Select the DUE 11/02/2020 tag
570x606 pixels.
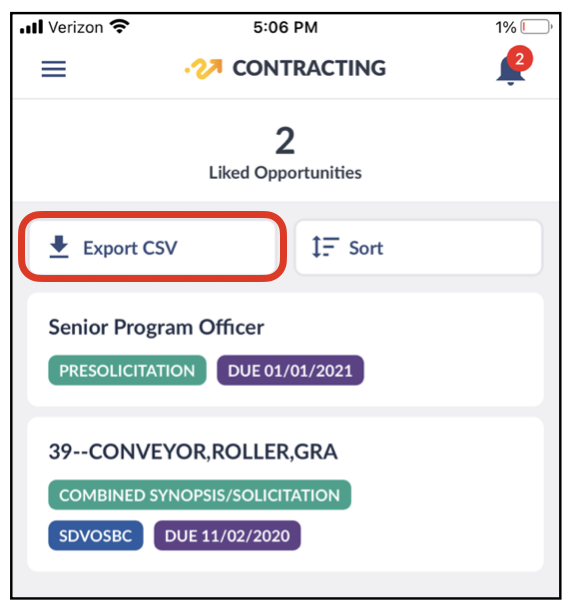227,535
